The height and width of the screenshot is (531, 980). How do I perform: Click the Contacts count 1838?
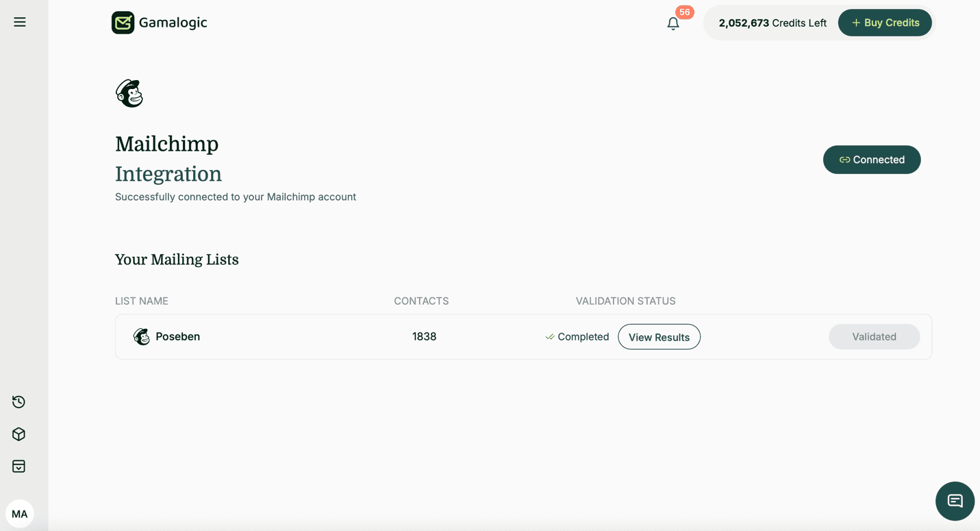(424, 336)
